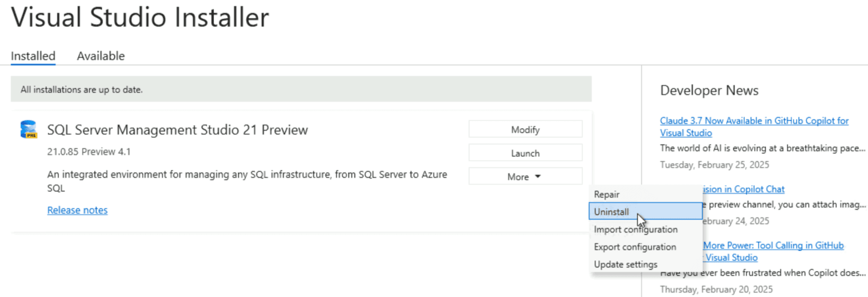This screenshot has width=868, height=297.
Task: Click the SQL Server Management Studio product icon
Action: click(28, 130)
